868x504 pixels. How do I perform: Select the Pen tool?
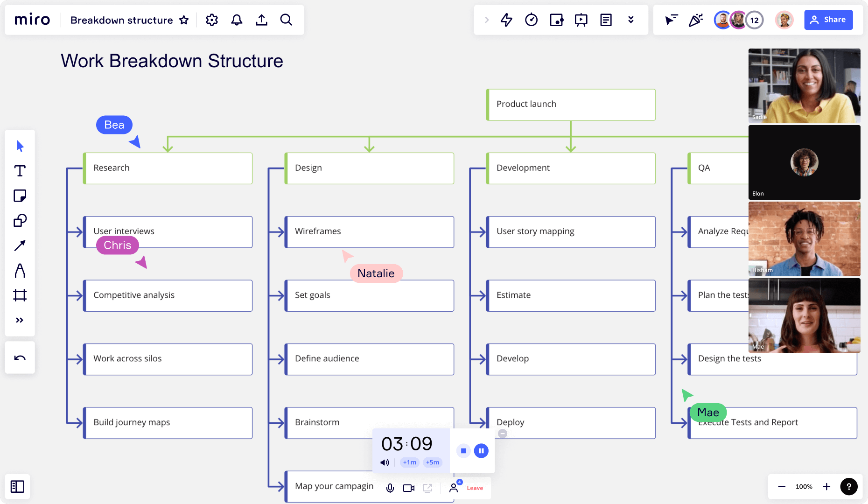[20, 271]
